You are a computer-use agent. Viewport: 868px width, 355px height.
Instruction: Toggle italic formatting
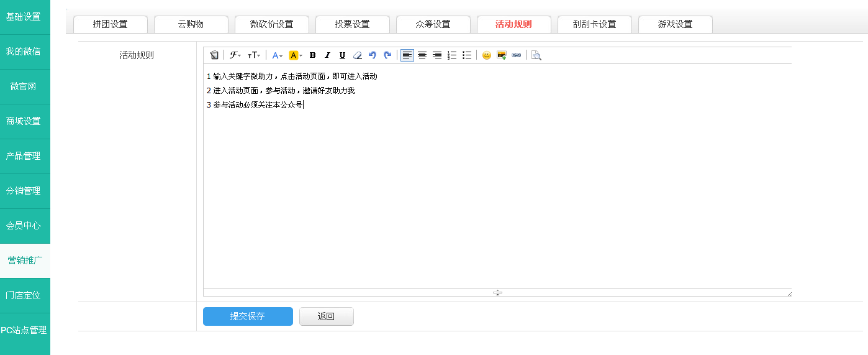point(328,55)
